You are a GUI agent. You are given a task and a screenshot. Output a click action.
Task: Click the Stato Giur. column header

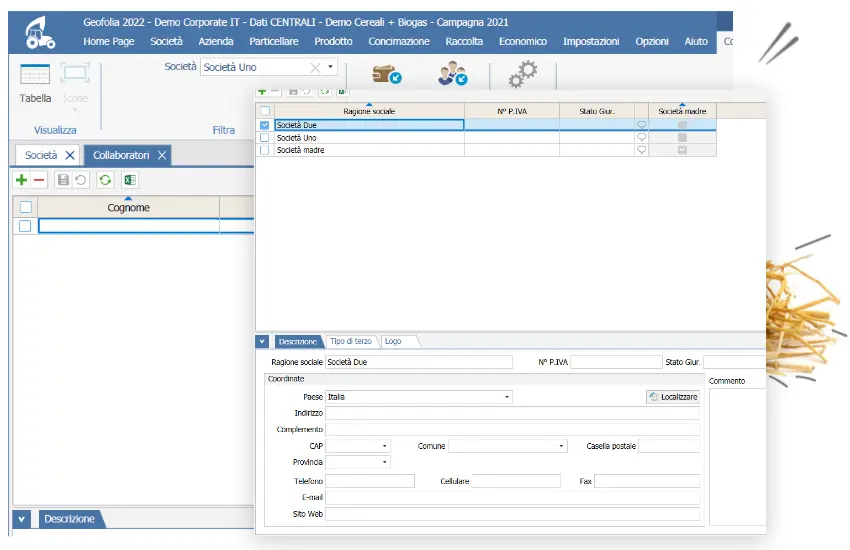click(597, 111)
